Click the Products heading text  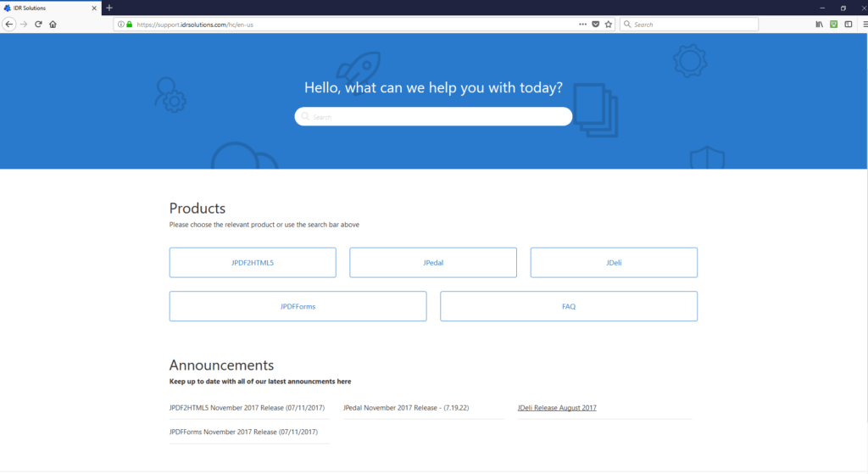click(x=197, y=209)
